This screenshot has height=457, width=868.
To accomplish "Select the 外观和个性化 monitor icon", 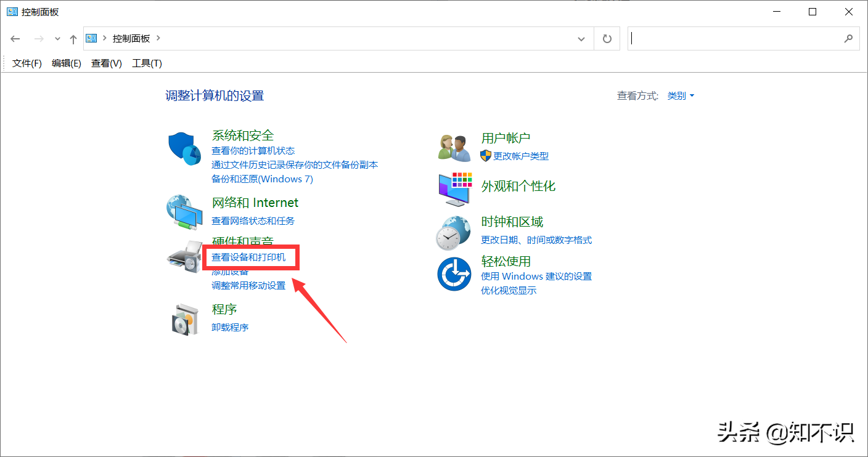I will pyautogui.click(x=454, y=189).
